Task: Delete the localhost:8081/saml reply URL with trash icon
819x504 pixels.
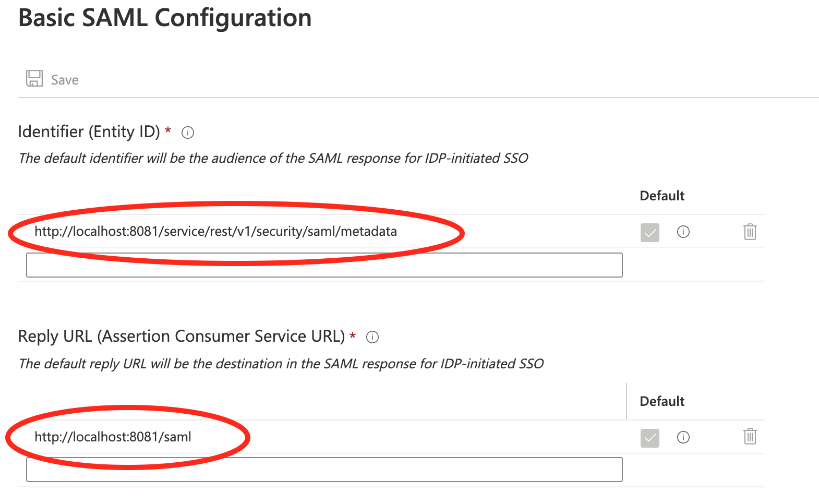Action: [x=750, y=436]
